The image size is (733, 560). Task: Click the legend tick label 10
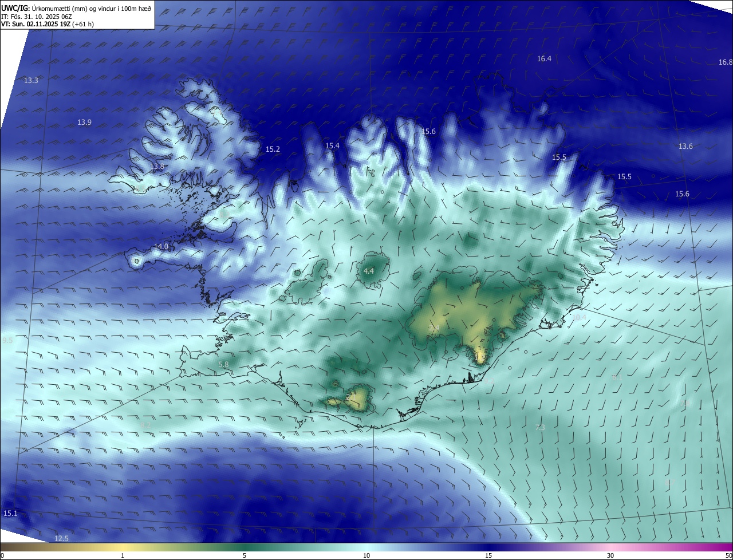(366, 555)
